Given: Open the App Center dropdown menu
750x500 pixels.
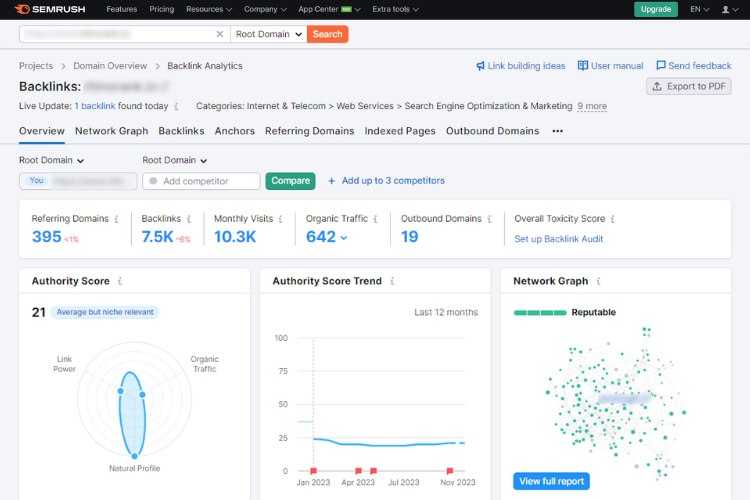Looking at the screenshot, I should [329, 9].
